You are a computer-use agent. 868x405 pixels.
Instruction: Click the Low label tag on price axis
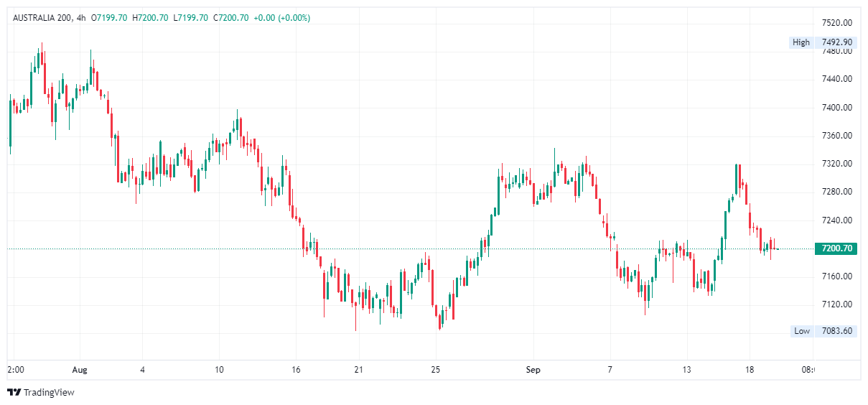click(801, 331)
